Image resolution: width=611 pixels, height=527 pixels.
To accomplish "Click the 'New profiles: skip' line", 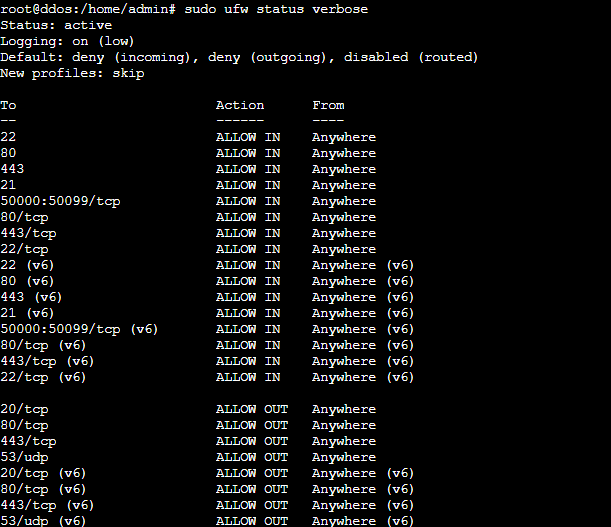I will [72, 73].
